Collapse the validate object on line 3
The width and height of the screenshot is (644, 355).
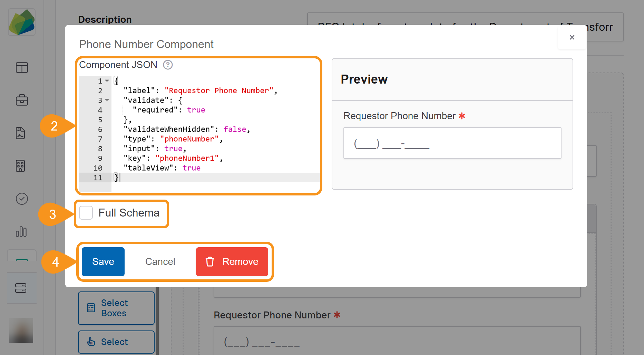(x=107, y=100)
